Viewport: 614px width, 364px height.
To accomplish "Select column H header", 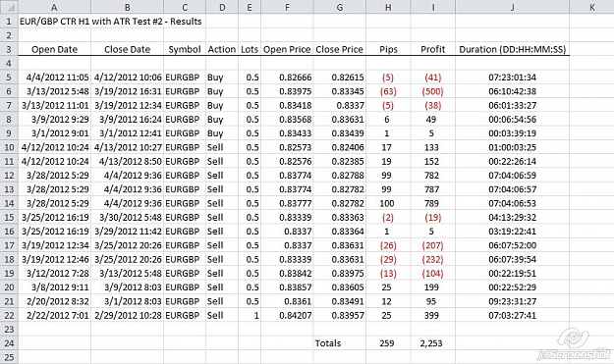I will tap(388, 7).
